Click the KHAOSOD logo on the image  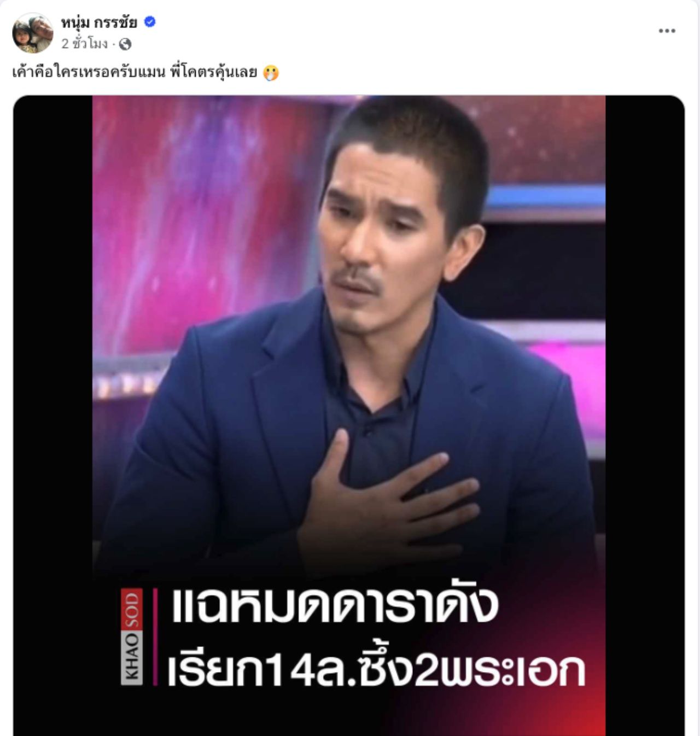[132, 637]
